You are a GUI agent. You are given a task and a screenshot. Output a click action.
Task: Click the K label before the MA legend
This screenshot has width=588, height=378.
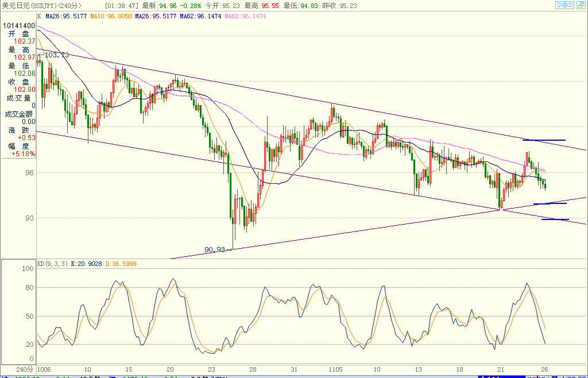tap(39, 17)
